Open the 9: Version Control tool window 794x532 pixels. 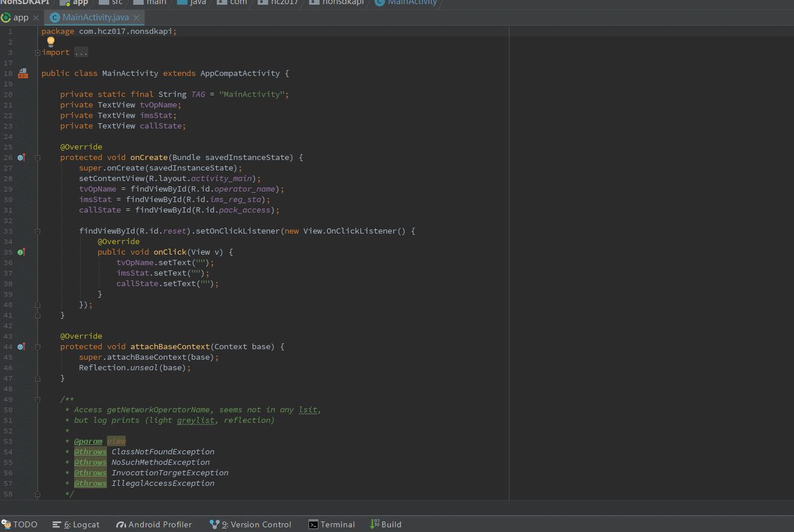pyautogui.click(x=251, y=524)
